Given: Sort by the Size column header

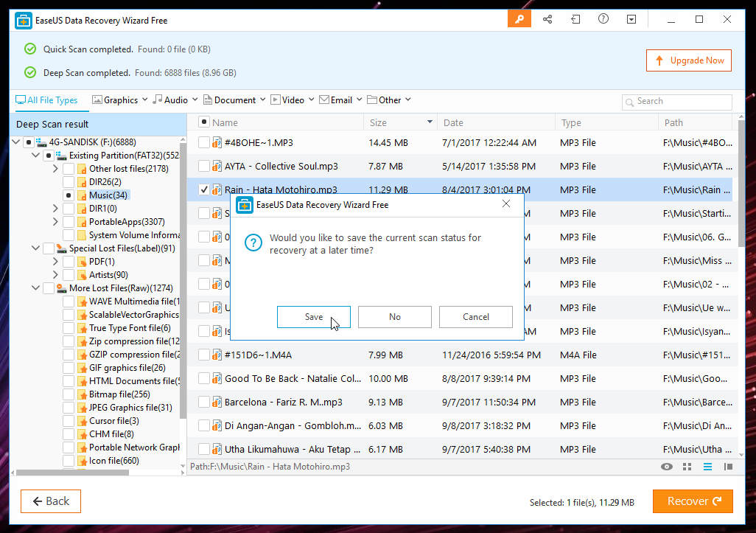Looking at the screenshot, I should (400, 122).
